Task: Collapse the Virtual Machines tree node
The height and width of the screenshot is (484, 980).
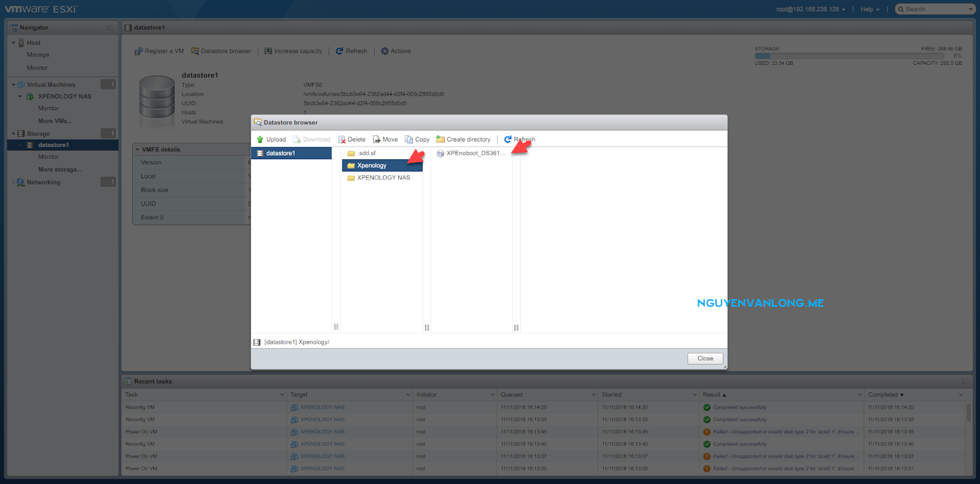Action: (13, 85)
